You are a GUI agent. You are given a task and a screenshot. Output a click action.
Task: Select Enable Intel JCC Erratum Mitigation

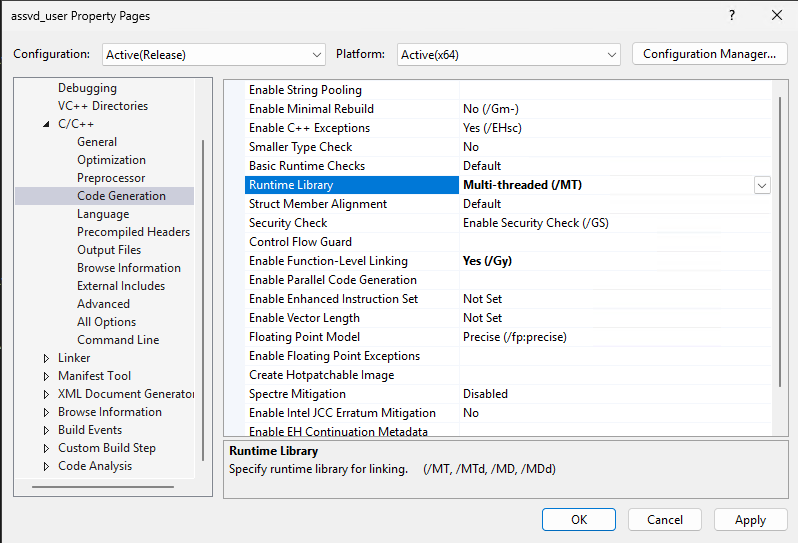(343, 413)
